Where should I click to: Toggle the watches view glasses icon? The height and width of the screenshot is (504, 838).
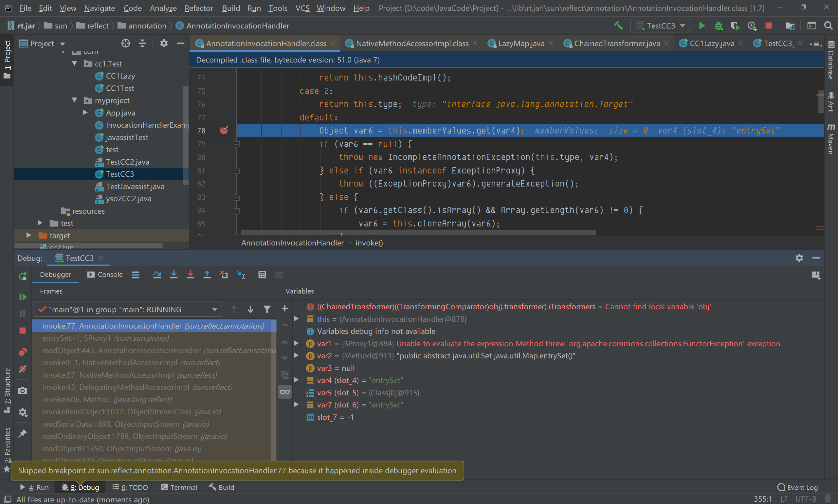click(x=285, y=392)
